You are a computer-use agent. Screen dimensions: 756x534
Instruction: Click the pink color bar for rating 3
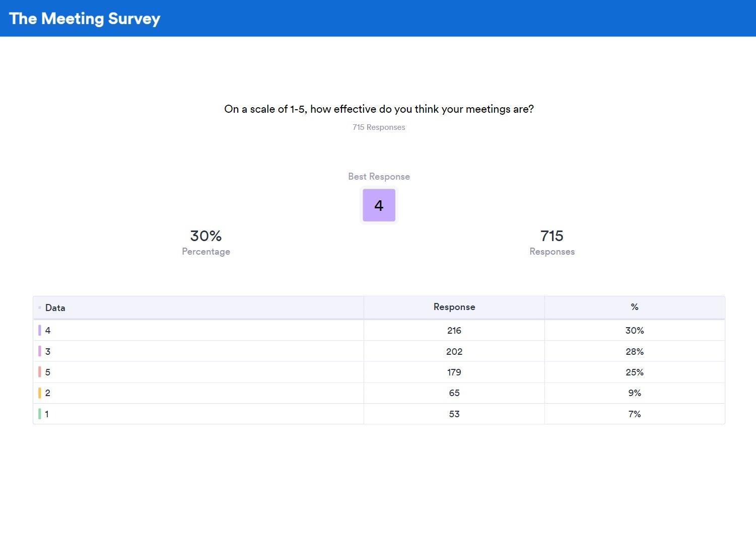click(x=40, y=351)
